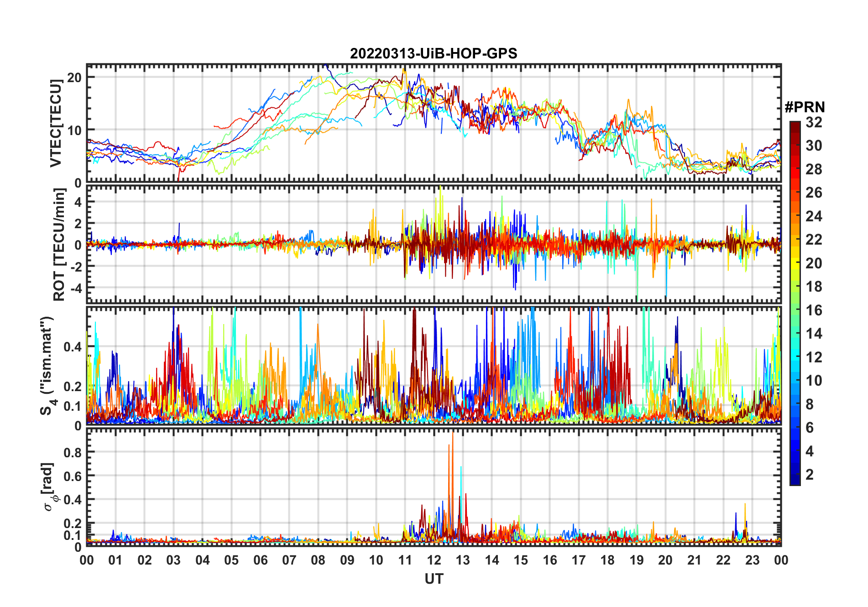Click ROT y-axis tick label -4
Image resolution: width=868 pixels, height=607 pixels.
click(x=76, y=288)
